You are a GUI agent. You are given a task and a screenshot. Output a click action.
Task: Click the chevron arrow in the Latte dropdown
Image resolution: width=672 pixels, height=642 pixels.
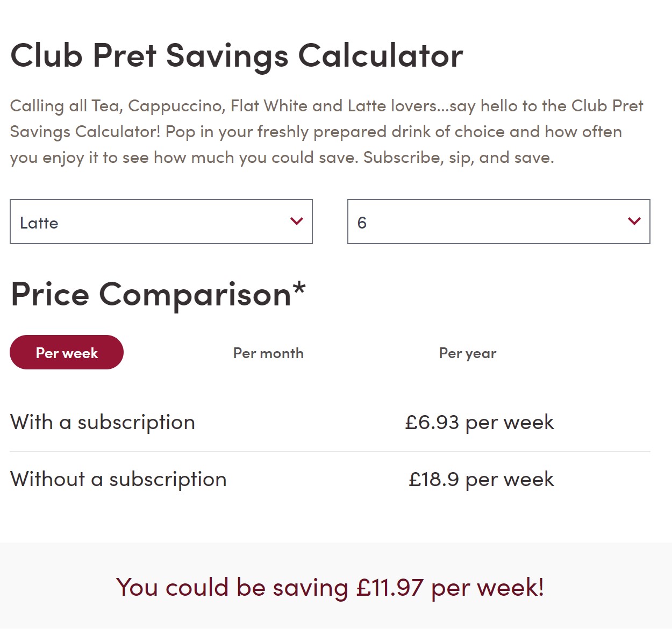[x=297, y=221]
